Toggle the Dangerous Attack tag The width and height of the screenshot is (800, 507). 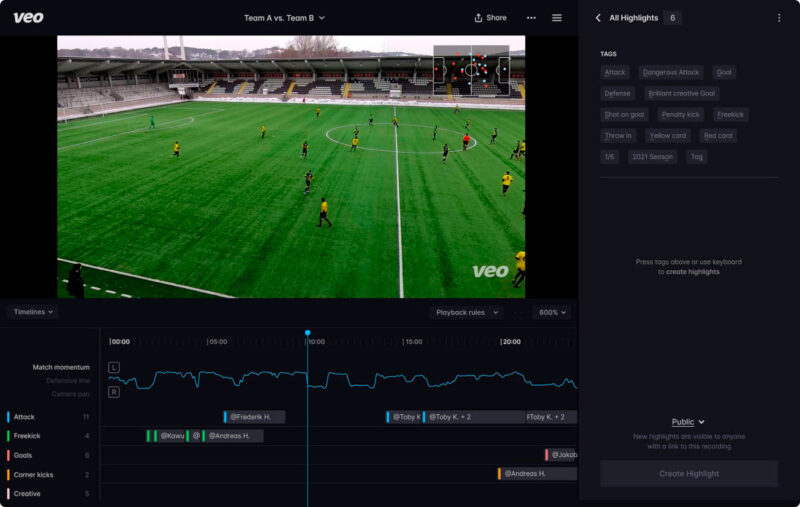(x=671, y=72)
